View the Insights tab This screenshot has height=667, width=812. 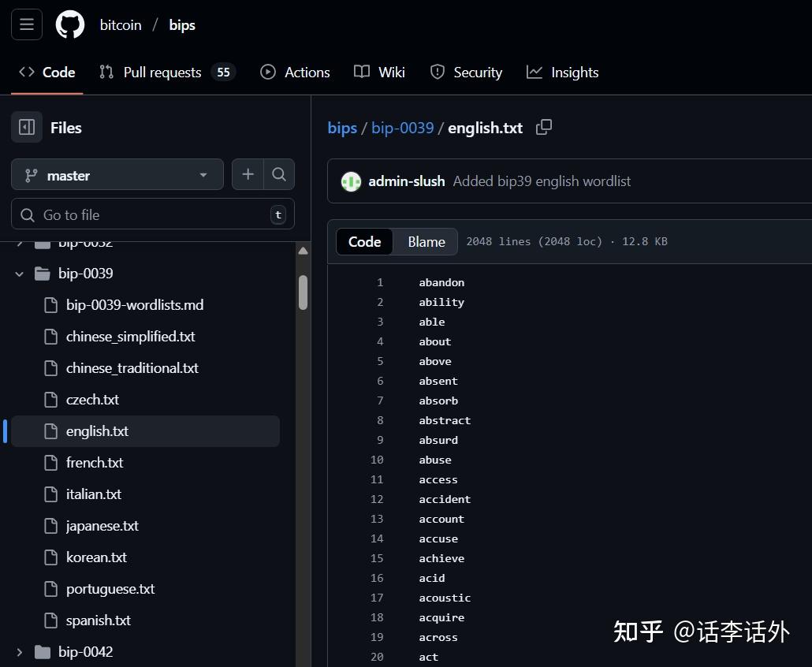(x=562, y=72)
